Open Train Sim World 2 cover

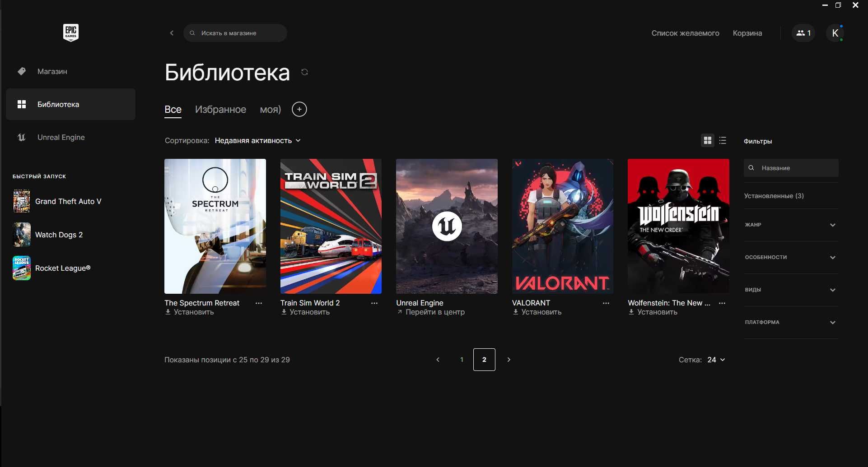coord(331,226)
